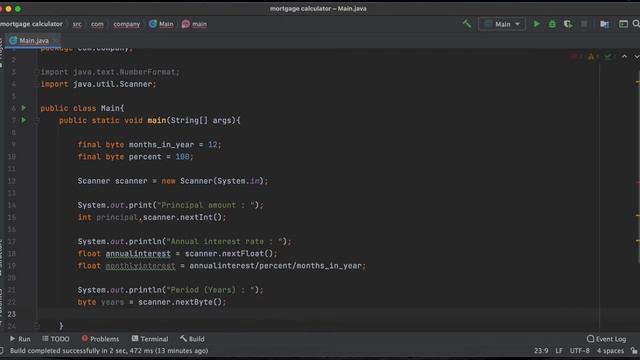Click import java.util.Scanner line
The image size is (640, 360).
point(98,84)
